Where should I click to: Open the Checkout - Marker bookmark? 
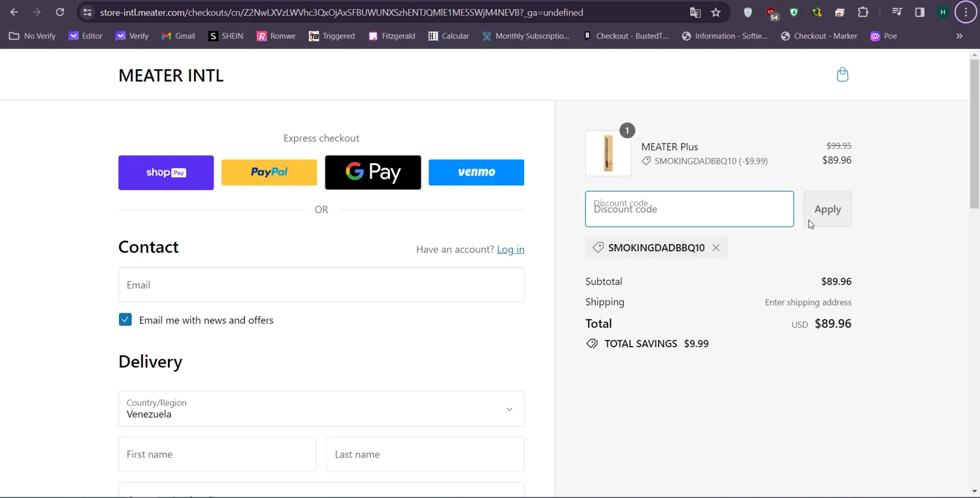[819, 36]
